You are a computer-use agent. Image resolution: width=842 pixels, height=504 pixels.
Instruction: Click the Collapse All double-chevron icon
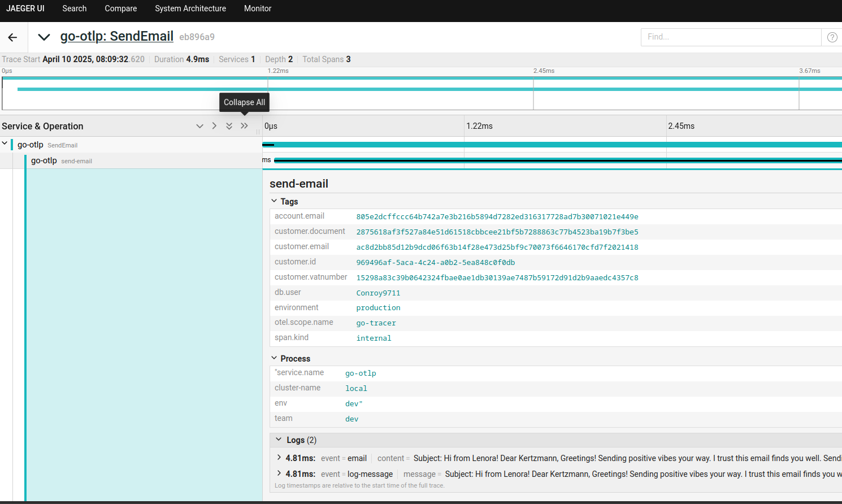(244, 126)
